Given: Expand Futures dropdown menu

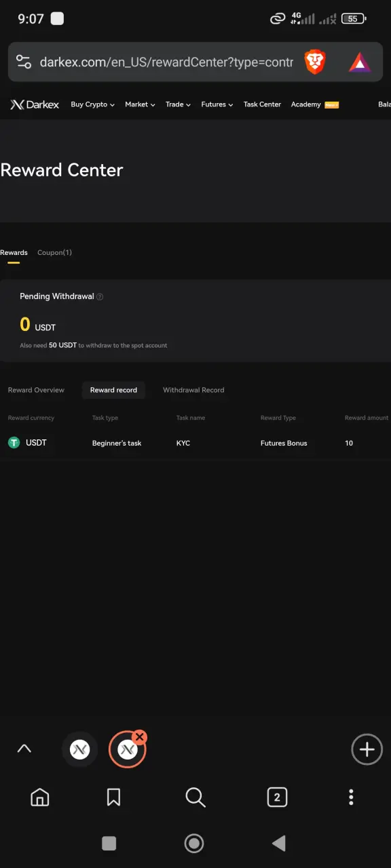Looking at the screenshot, I should [217, 104].
